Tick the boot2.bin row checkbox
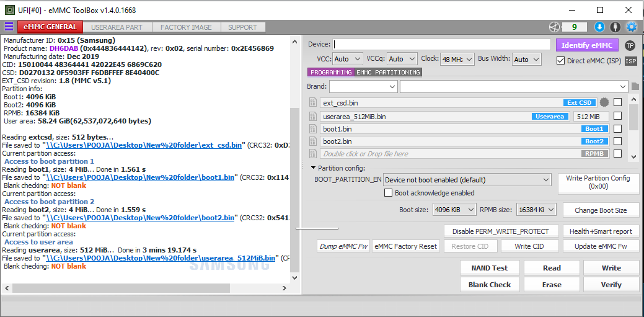Image resolution: width=644 pixels, height=317 pixels. click(617, 141)
